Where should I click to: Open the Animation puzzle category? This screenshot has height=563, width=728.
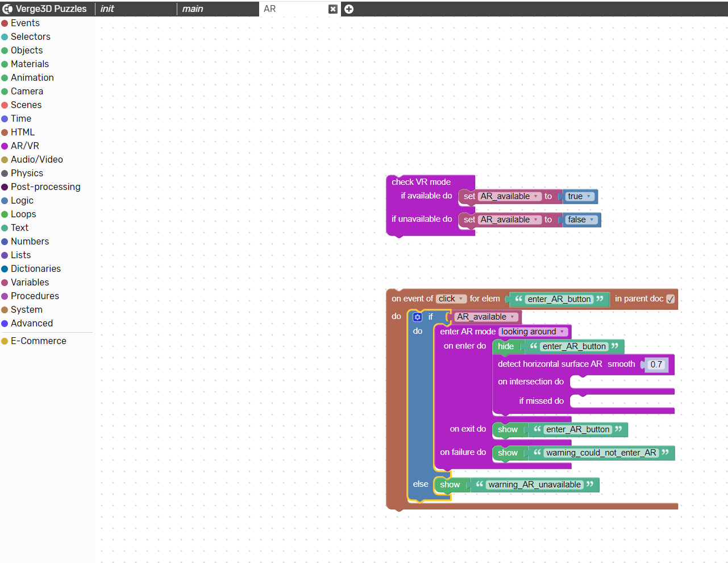[x=32, y=77]
